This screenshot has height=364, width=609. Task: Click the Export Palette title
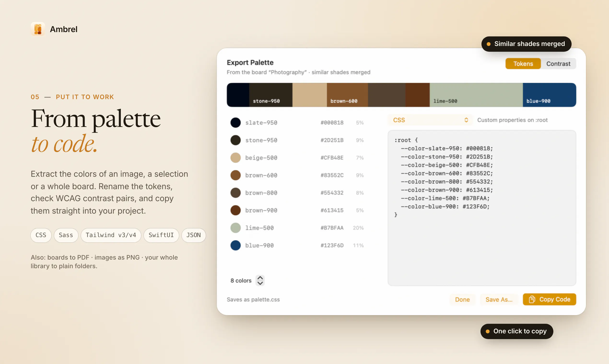pos(250,63)
